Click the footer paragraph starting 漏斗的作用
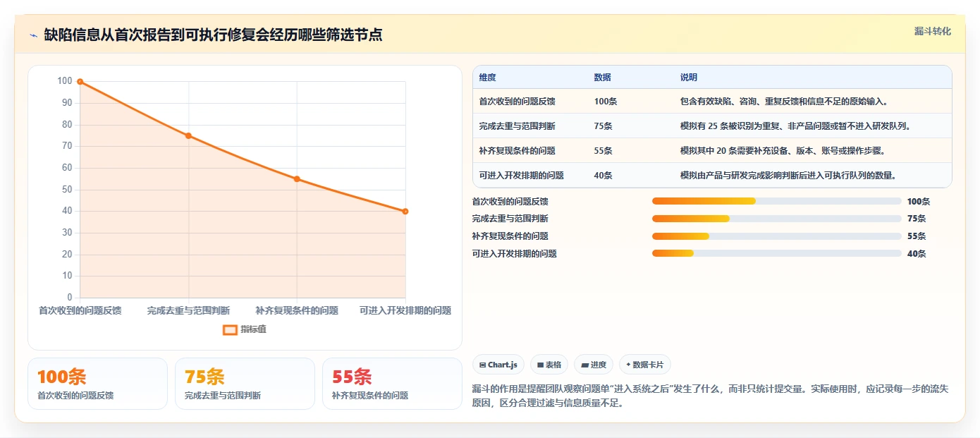 712,396
